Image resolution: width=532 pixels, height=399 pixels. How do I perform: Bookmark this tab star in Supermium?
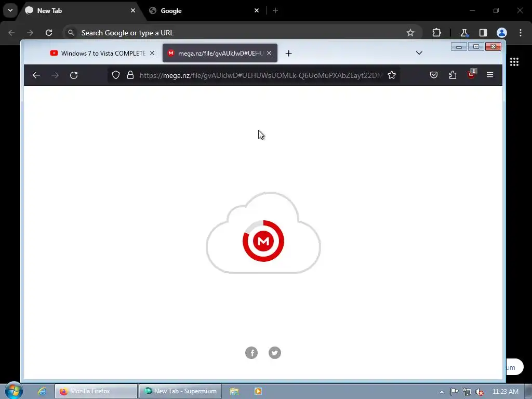[x=410, y=33]
